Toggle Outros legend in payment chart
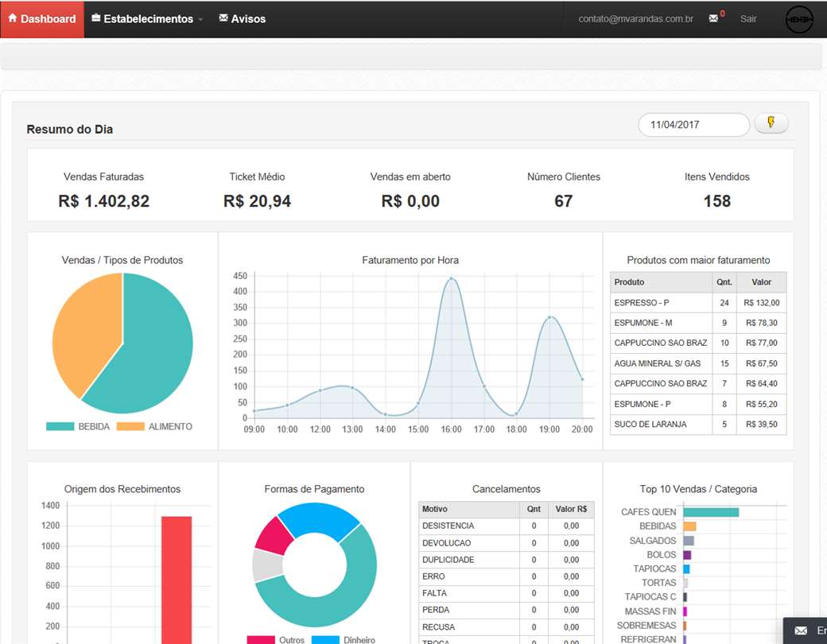The image size is (827, 644). pos(276,639)
